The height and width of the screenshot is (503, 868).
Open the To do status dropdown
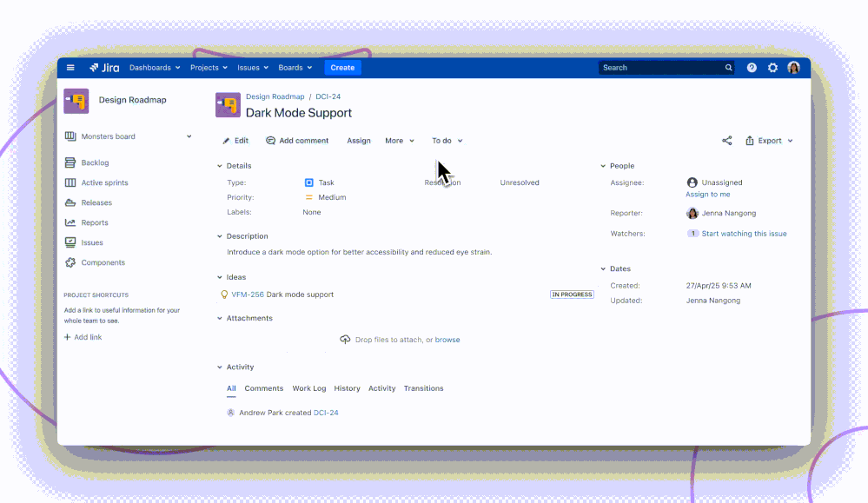[x=445, y=140]
